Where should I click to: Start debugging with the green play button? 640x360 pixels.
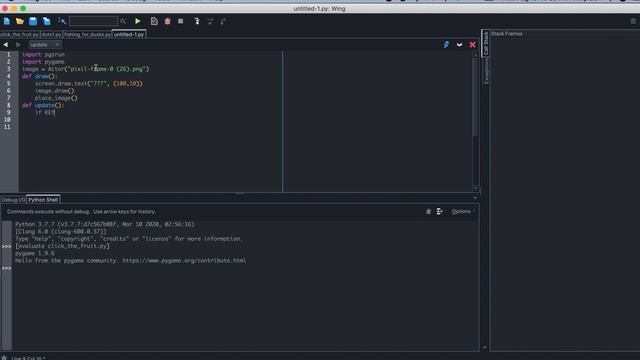138,21
